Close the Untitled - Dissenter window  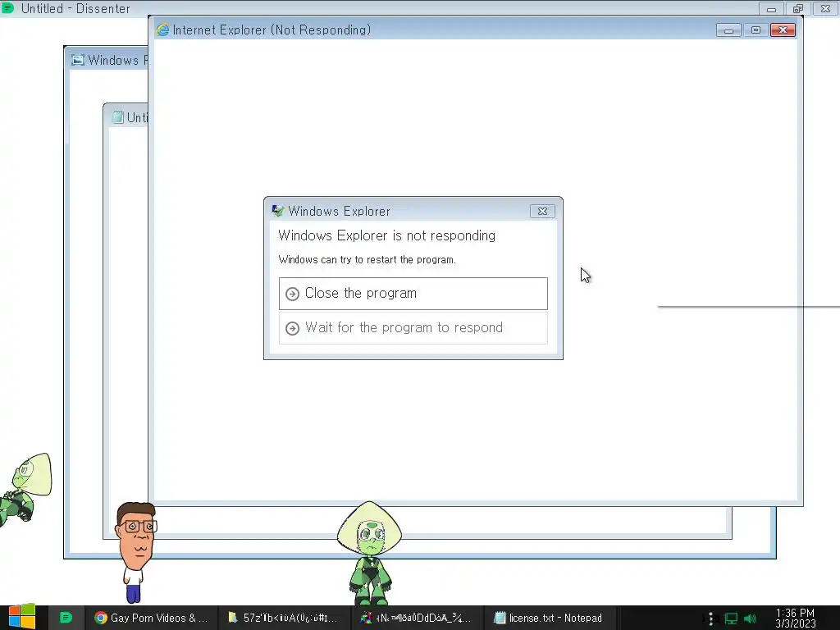tap(825, 8)
